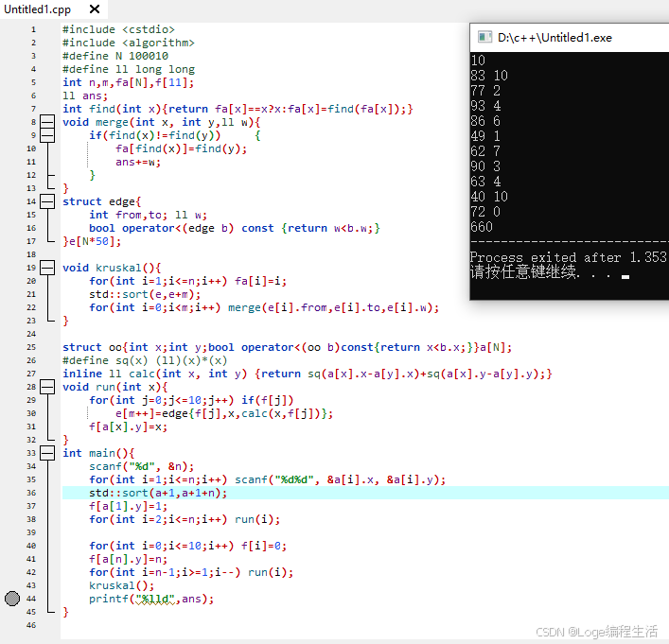Click the 'int n,m,fa[N],f[11];' declaration

click(x=129, y=82)
